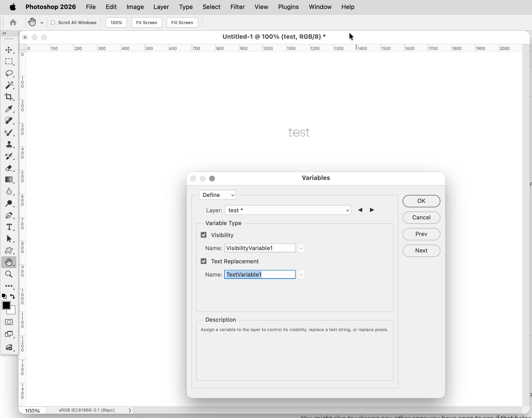Select the Hand tool in the toolbox
The height and width of the screenshot is (418, 532).
pyautogui.click(x=9, y=262)
